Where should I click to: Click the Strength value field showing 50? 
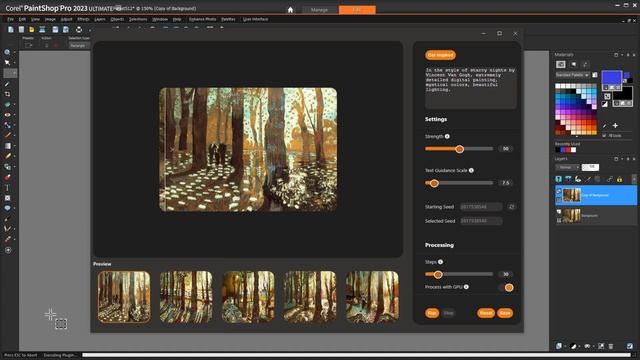tap(505, 149)
